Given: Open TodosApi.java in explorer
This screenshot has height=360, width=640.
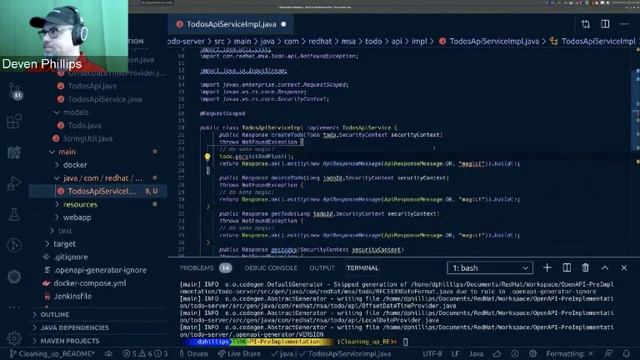Looking at the screenshot, I should pyautogui.click(x=92, y=86).
